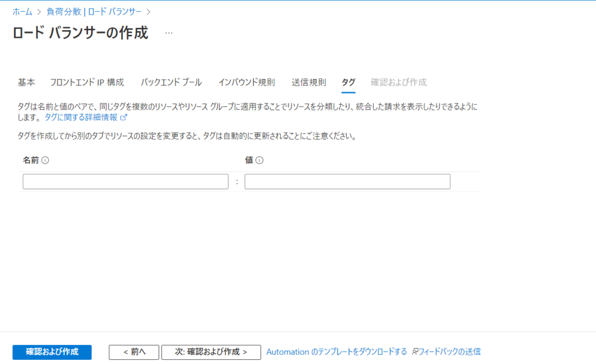596x364 pixels.
Task: Open the インバウンド規則 tab
Action: click(x=247, y=82)
